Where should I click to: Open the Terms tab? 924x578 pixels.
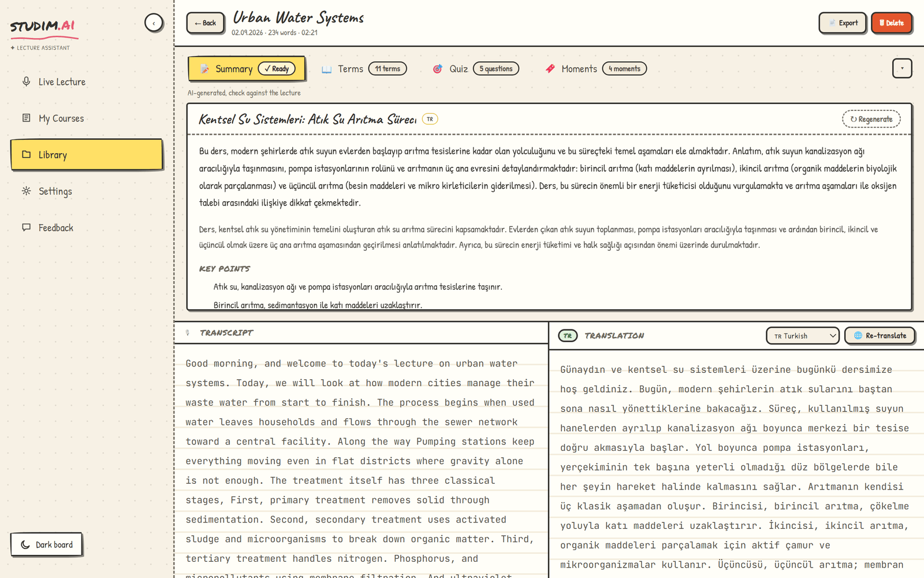pos(364,69)
